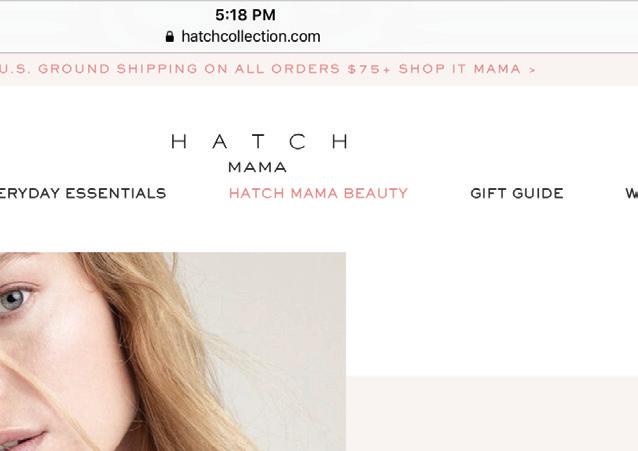
Task: Click the letter C in the HATCH logo
Action: pos(298,142)
